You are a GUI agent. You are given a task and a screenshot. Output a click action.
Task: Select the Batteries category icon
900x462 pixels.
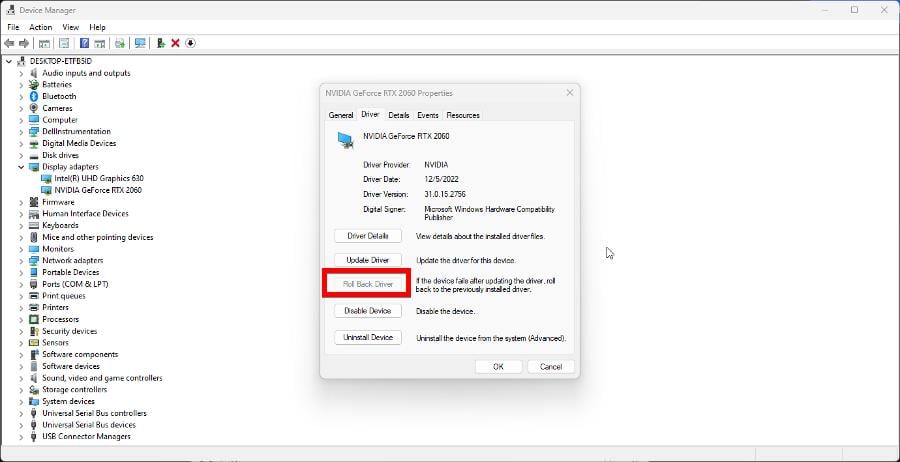[x=34, y=84]
